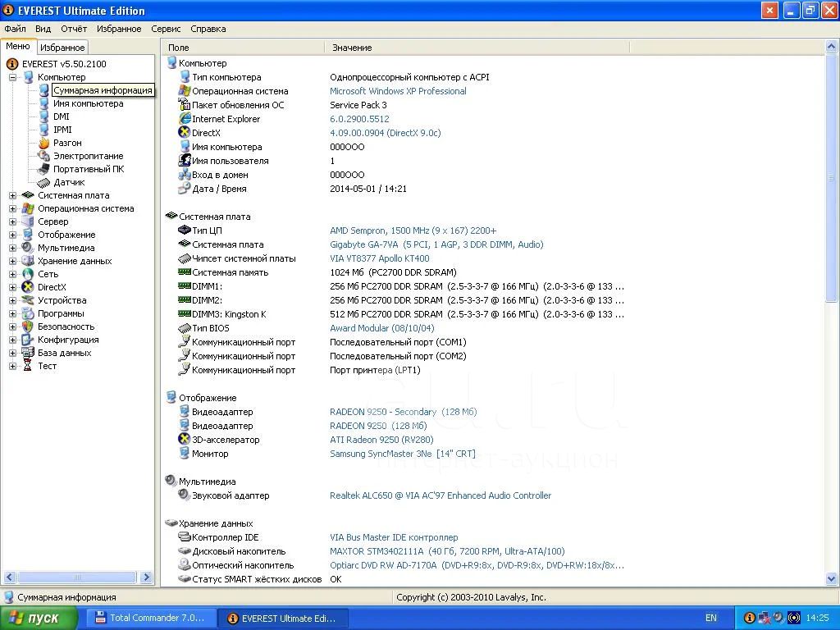
Task: Click scroll-down arrow of the summary list
Action: 832,578
